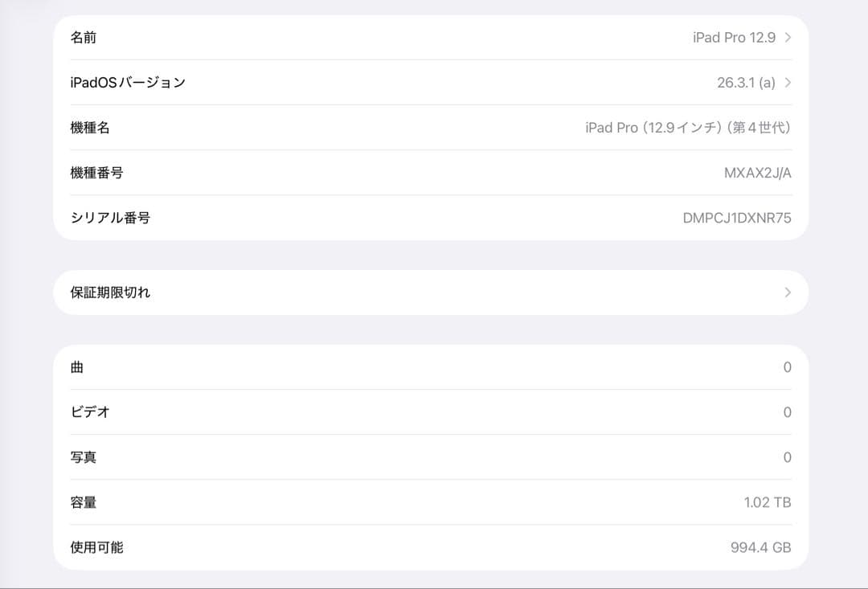Tap model number MXAX2J/A
The width and height of the screenshot is (868, 589).
click(x=757, y=173)
